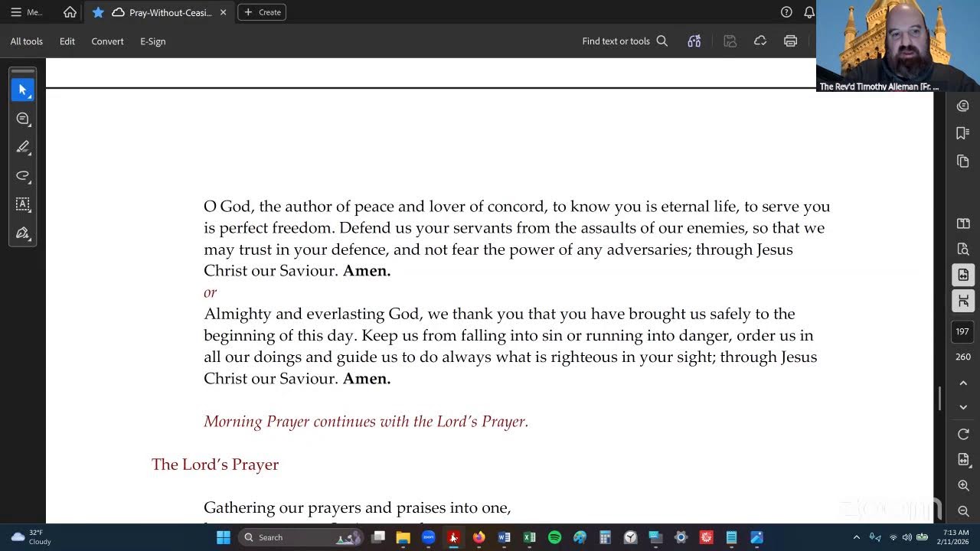This screenshot has height=551, width=980.
Task: Go to Acrobat Home
Action: (70, 12)
